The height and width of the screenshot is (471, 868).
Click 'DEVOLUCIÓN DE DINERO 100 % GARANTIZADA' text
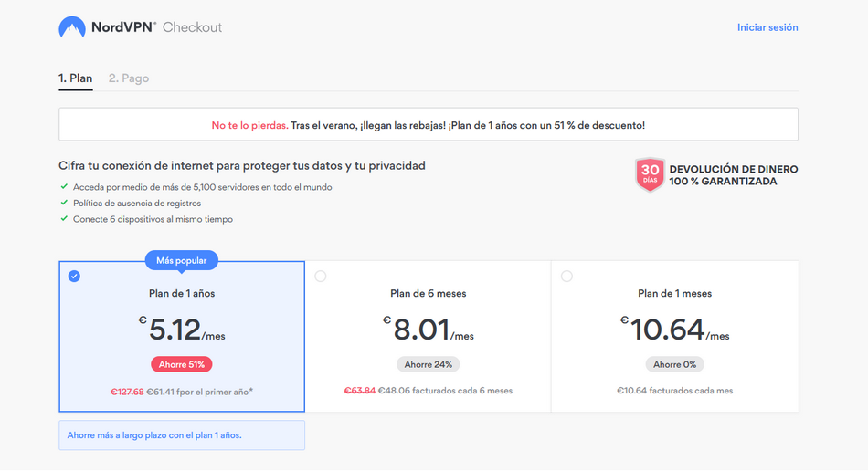pos(734,175)
